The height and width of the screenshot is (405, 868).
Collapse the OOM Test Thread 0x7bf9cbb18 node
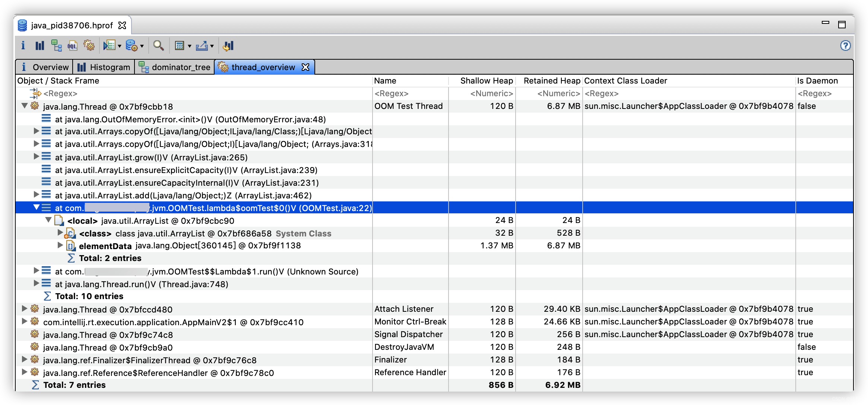point(25,106)
